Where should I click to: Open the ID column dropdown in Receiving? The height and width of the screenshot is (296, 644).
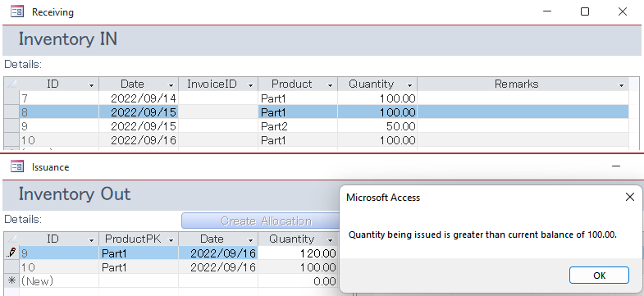[92, 85]
